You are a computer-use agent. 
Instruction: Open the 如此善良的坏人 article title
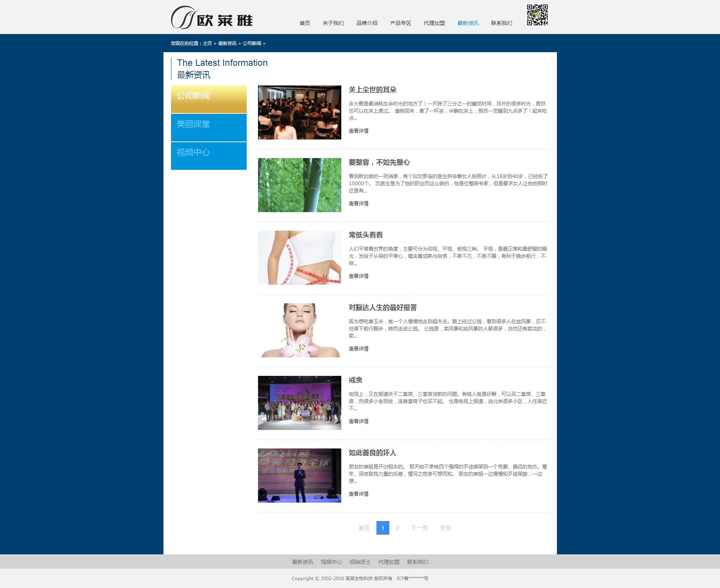pyautogui.click(x=372, y=453)
